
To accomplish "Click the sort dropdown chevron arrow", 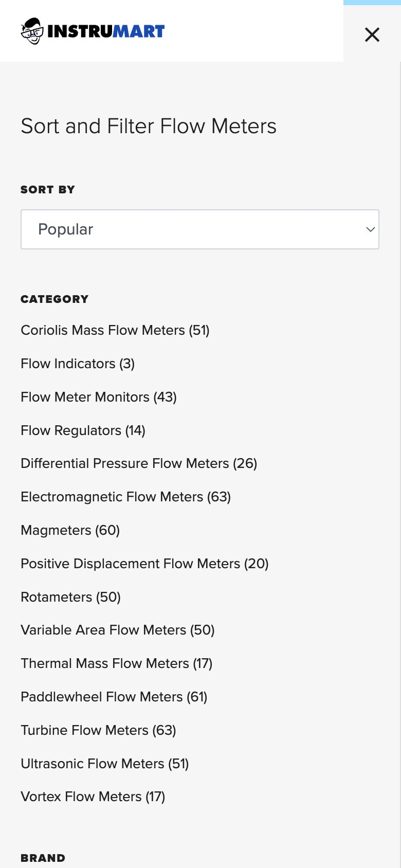I will (x=370, y=229).
